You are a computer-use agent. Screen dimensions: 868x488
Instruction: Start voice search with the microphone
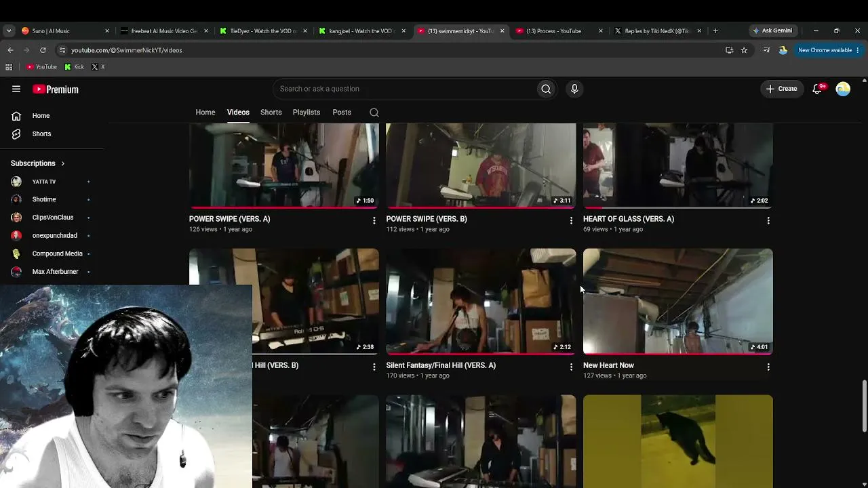coord(574,89)
